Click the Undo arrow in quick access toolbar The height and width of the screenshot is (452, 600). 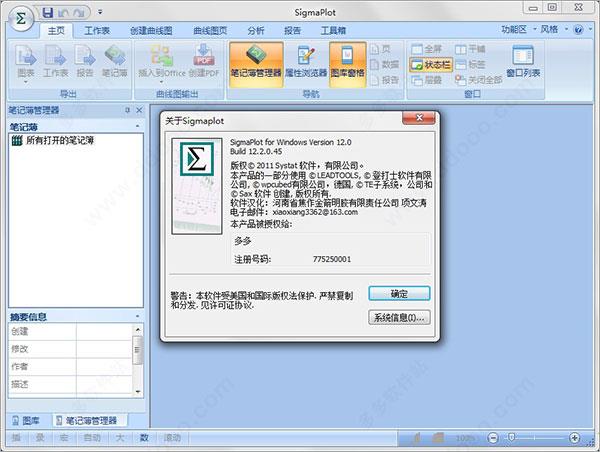63,13
